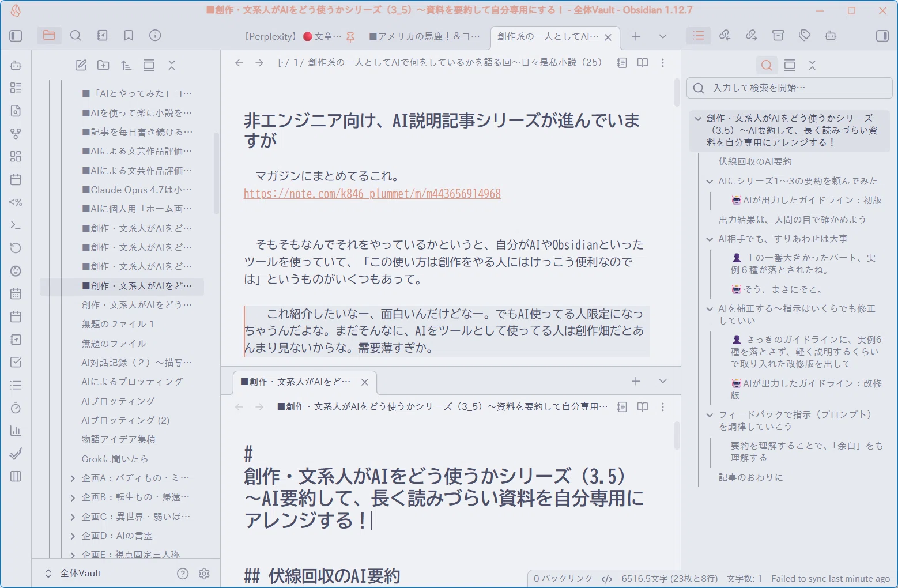
Task: Click source mode icon in status bar
Action: click(x=607, y=579)
